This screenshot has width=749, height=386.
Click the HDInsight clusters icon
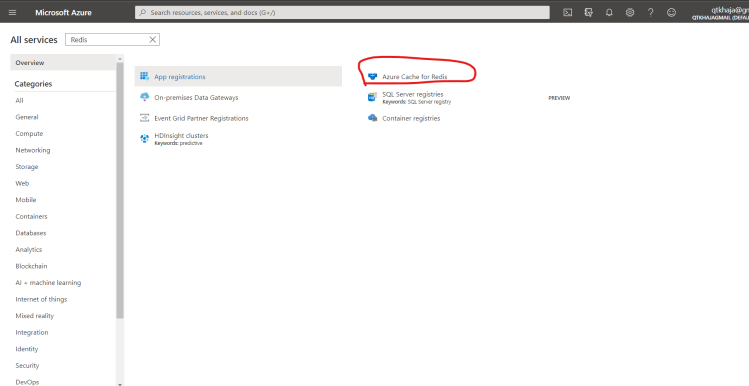(x=144, y=139)
